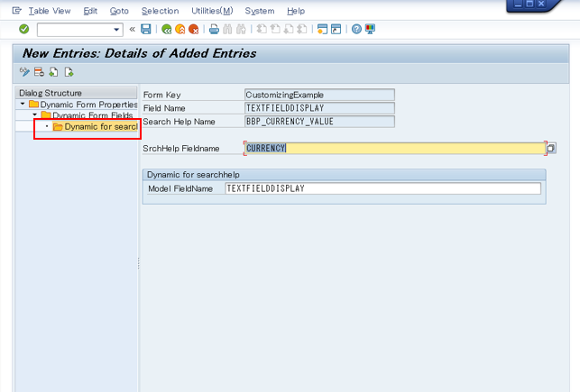Open Help via question mark icon
The height and width of the screenshot is (392, 580).
(356, 29)
